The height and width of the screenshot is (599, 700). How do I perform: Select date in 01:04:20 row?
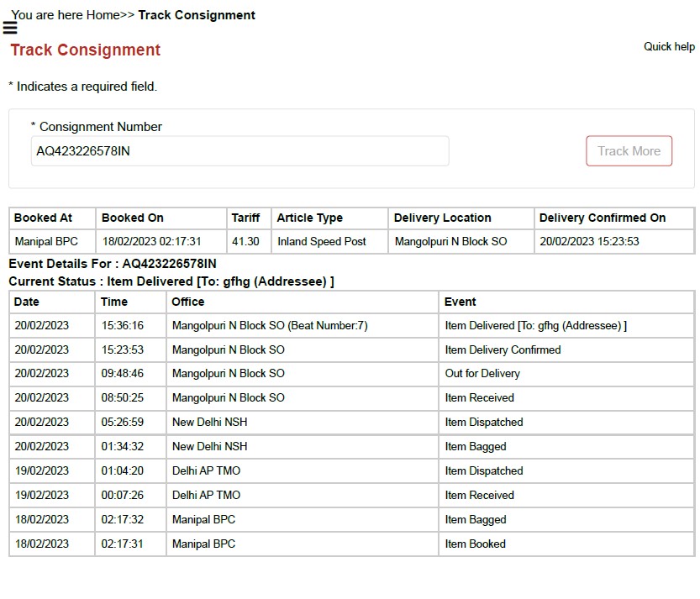point(42,470)
